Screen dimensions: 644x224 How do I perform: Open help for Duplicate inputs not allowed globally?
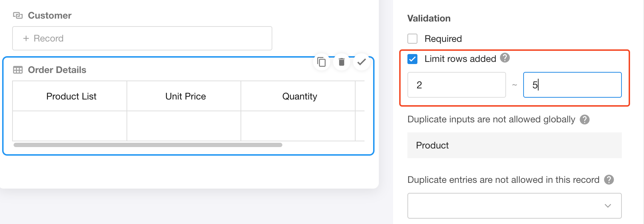tap(585, 120)
